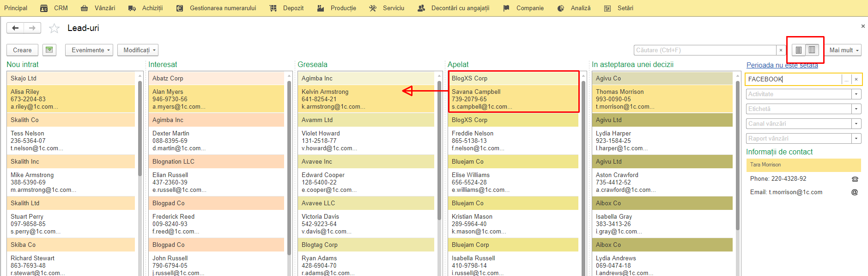Open the Analiză menu
Image resolution: width=868 pixels, height=276 pixels.
coord(574,8)
